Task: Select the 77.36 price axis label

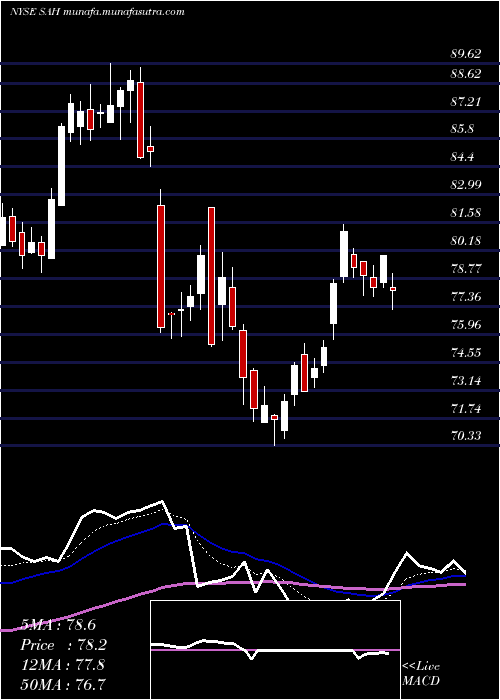Action: click(x=466, y=296)
